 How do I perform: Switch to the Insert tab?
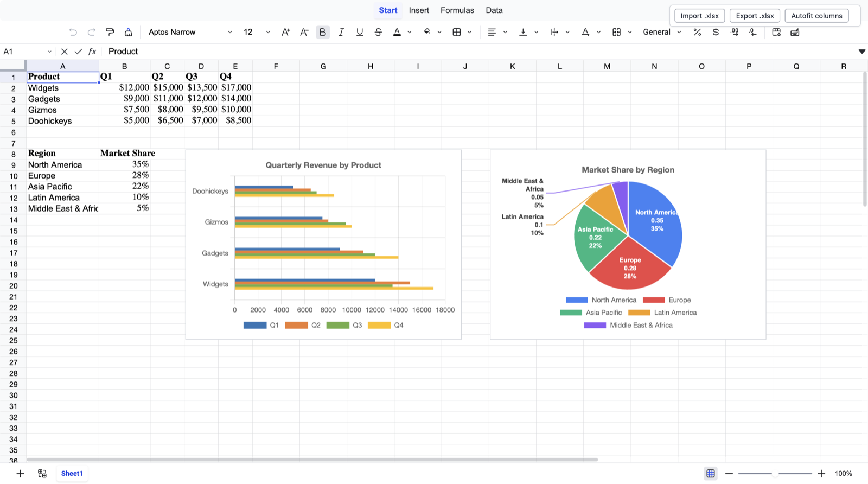[419, 10]
